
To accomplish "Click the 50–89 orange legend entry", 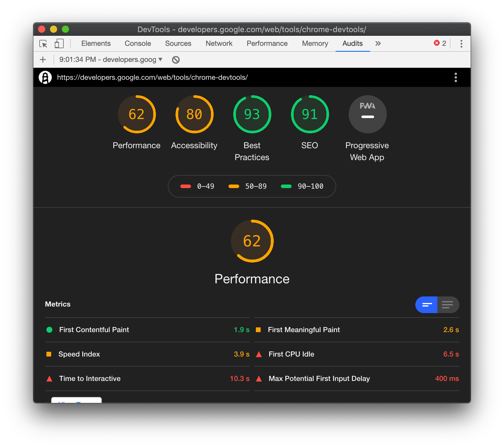I will coord(248,186).
